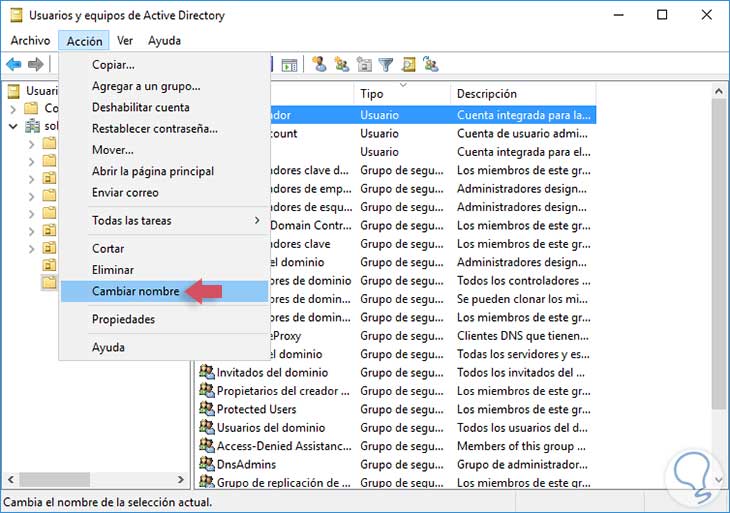Image resolution: width=730 pixels, height=513 pixels.
Task: Click group icon beside Access-Denied Assistance
Action: tap(206, 446)
